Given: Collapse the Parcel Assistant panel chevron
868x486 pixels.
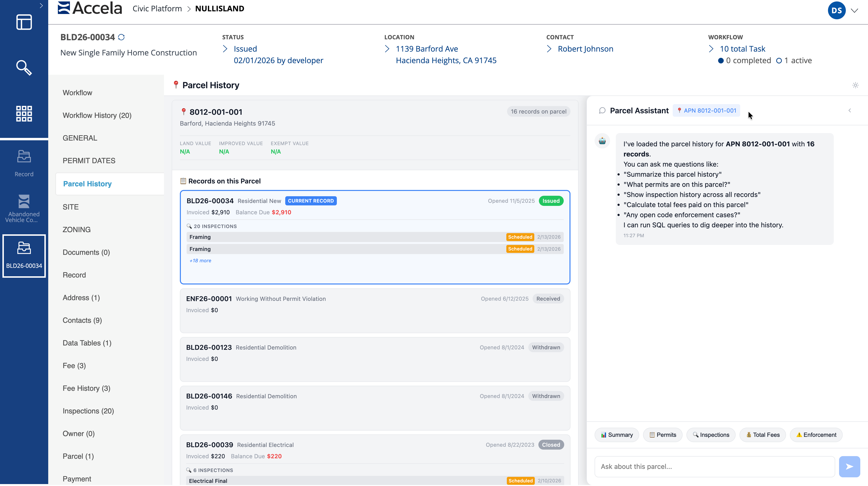Looking at the screenshot, I should click(x=849, y=110).
